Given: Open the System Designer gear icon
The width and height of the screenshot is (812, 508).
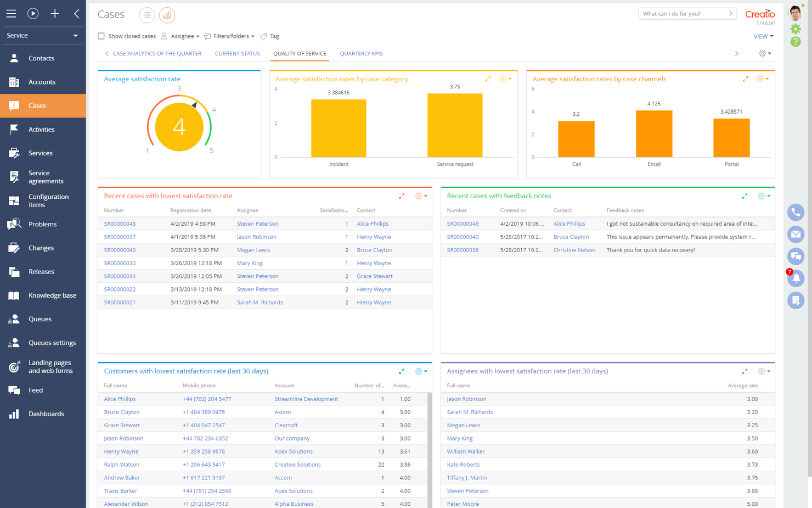Looking at the screenshot, I should [x=796, y=29].
